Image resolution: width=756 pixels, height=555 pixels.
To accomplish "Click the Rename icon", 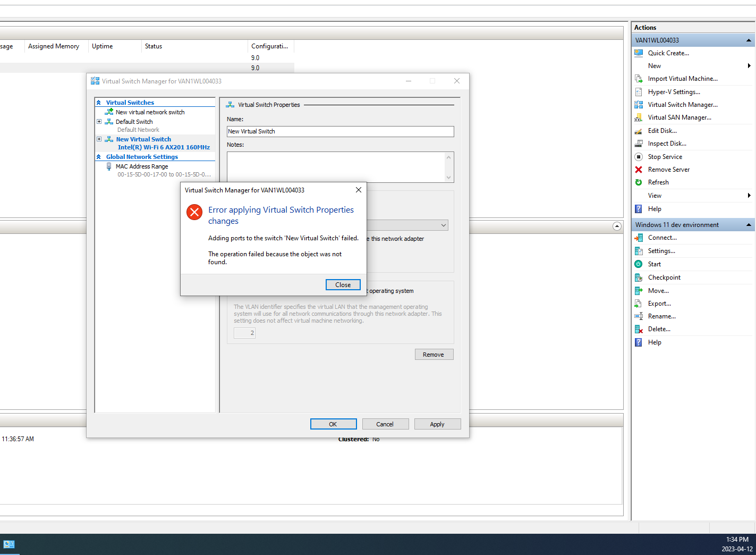I will pyautogui.click(x=639, y=316).
